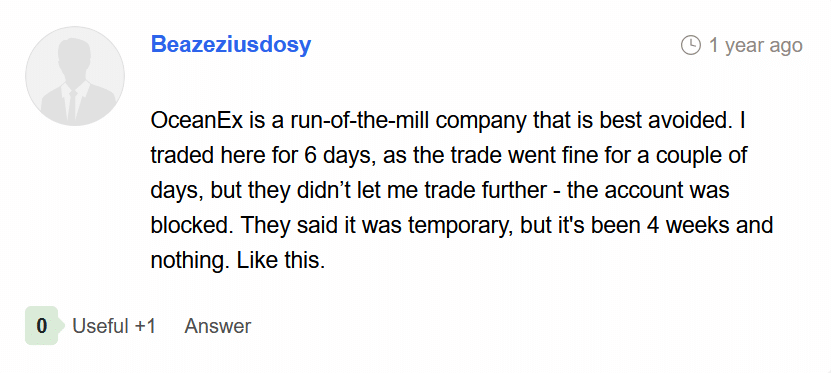
Task: Click the gray user avatar silhouette
Action: pos(75,76)
